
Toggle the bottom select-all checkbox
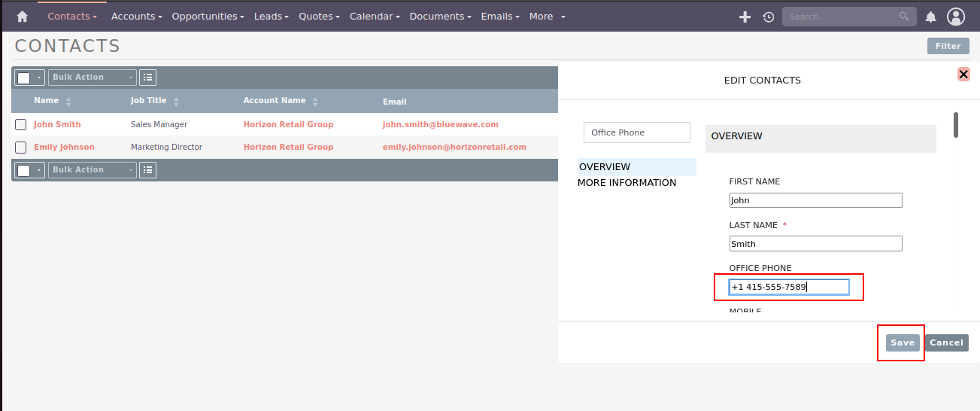tap(24, 170)
